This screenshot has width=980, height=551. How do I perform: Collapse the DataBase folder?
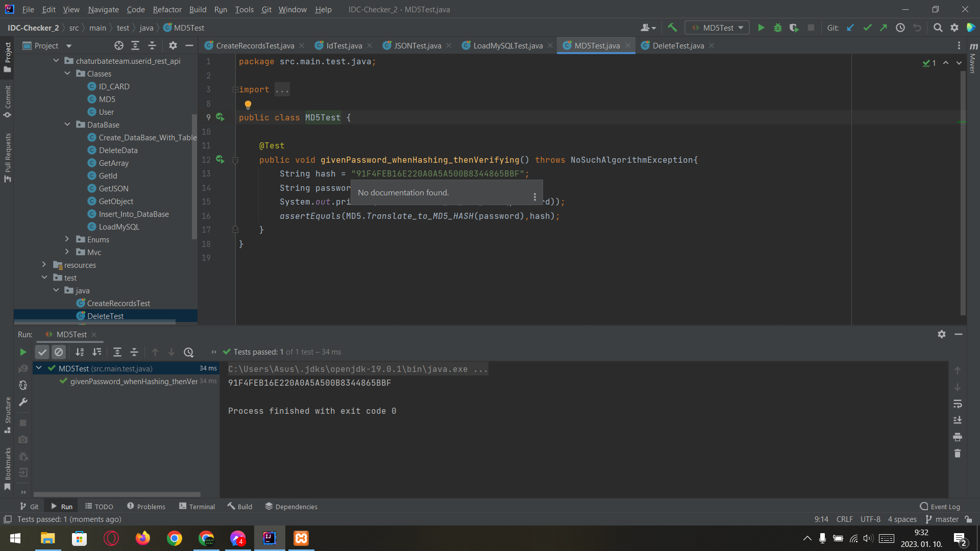67,124
